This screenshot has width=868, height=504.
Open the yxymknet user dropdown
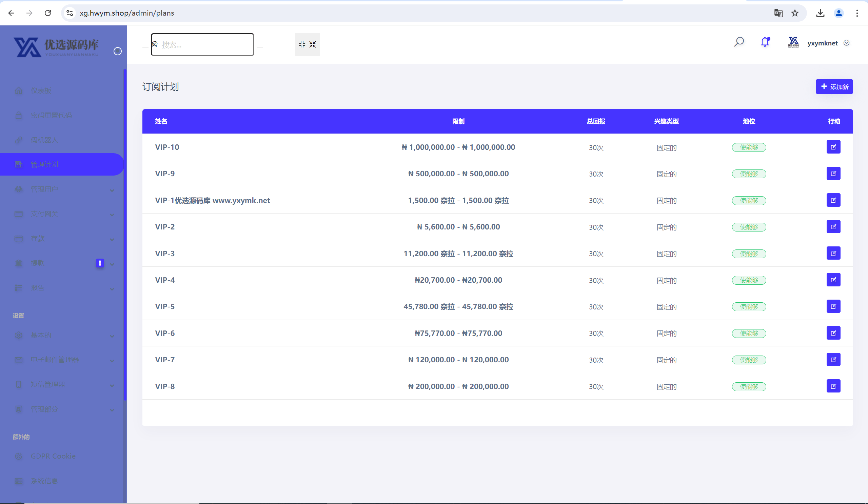point(828,43)
